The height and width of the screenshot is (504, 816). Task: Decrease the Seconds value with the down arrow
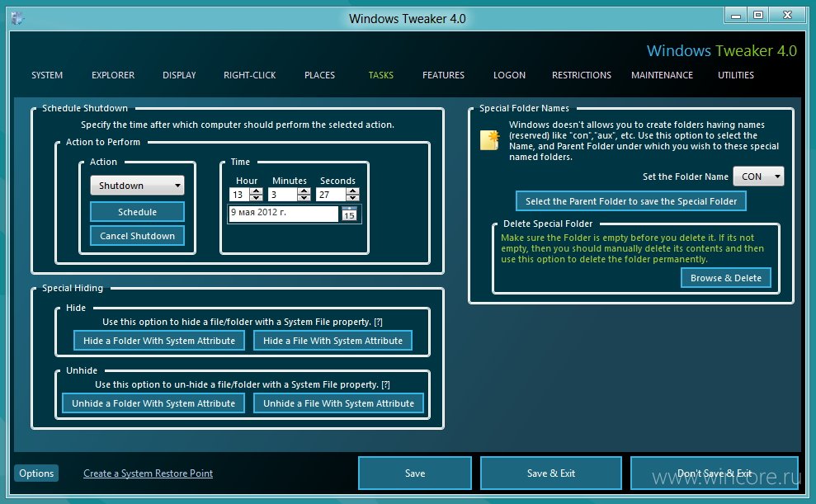353,198
